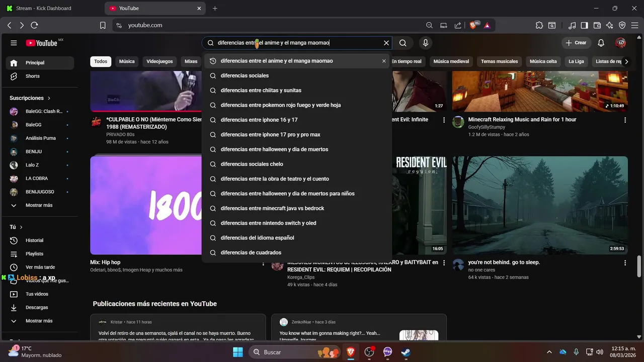Click the YouTube logo
This screenshot has width=644, height=362.
42,43
